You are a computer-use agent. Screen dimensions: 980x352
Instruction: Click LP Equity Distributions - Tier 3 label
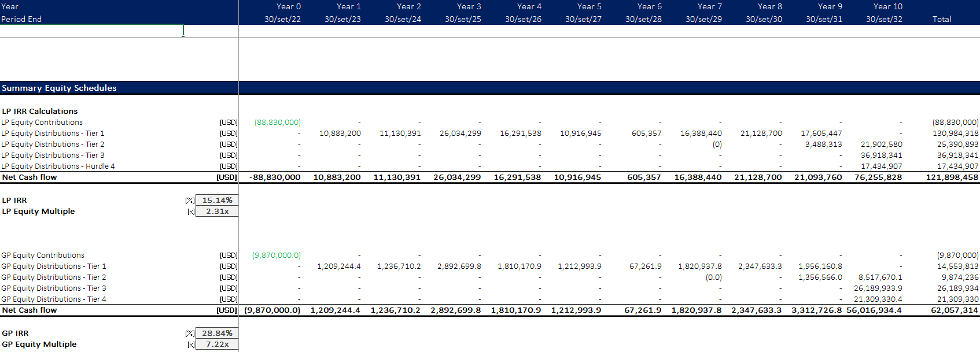pos(53,155)
